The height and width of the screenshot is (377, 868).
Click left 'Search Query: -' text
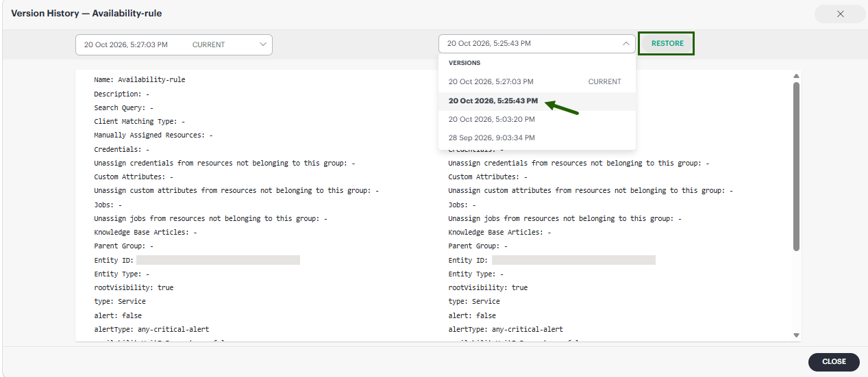[x=124, y=107]
